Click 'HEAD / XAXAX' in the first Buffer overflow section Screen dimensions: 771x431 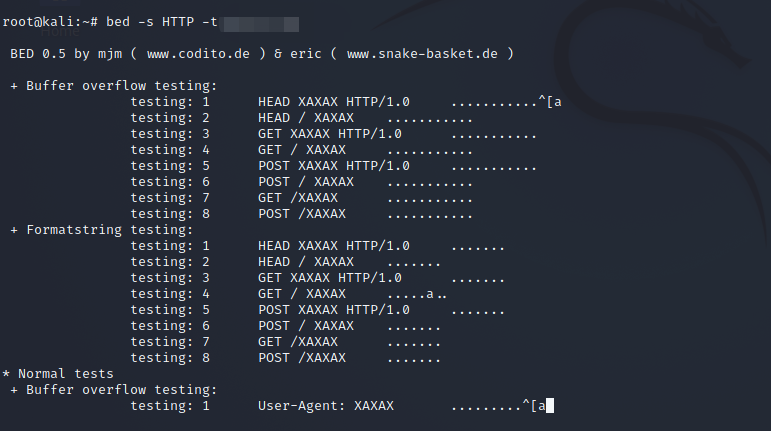[x=305, y=118]
